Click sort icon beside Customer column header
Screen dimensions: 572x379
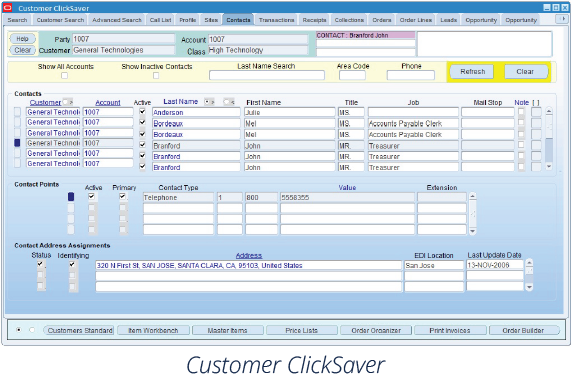coord(68,102)
